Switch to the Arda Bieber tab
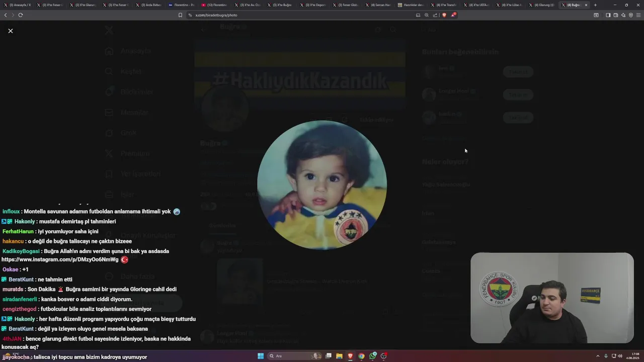This screenshot has height=362, width=644. (149, 5)
